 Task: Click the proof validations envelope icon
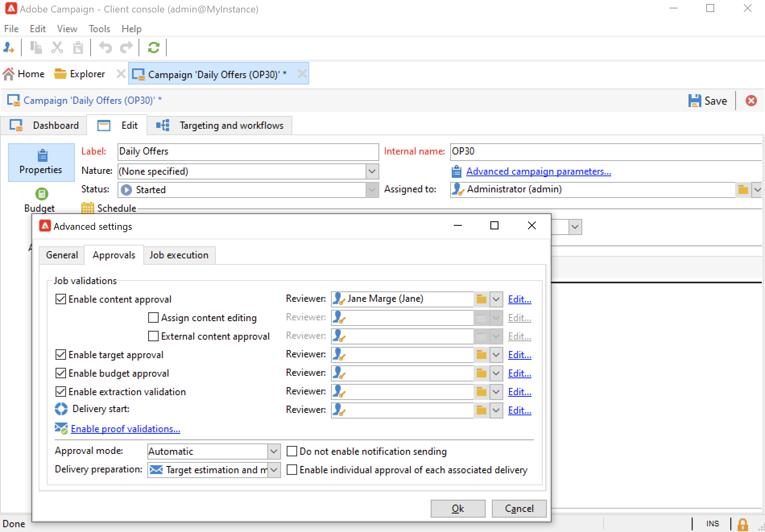point(61,429)
